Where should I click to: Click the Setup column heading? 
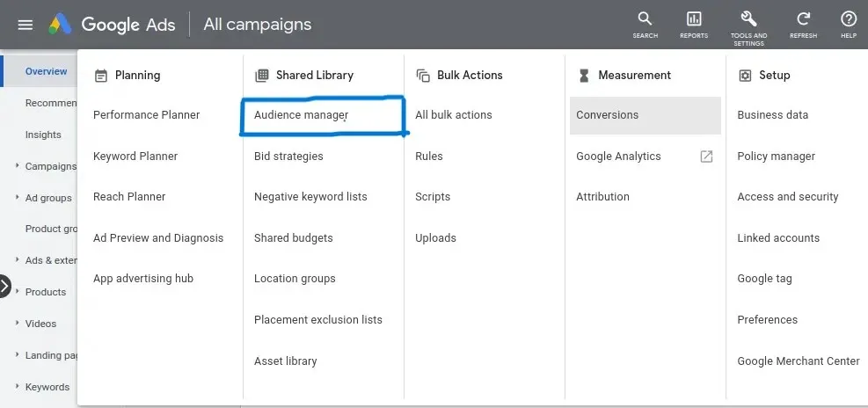pos(774,76)
